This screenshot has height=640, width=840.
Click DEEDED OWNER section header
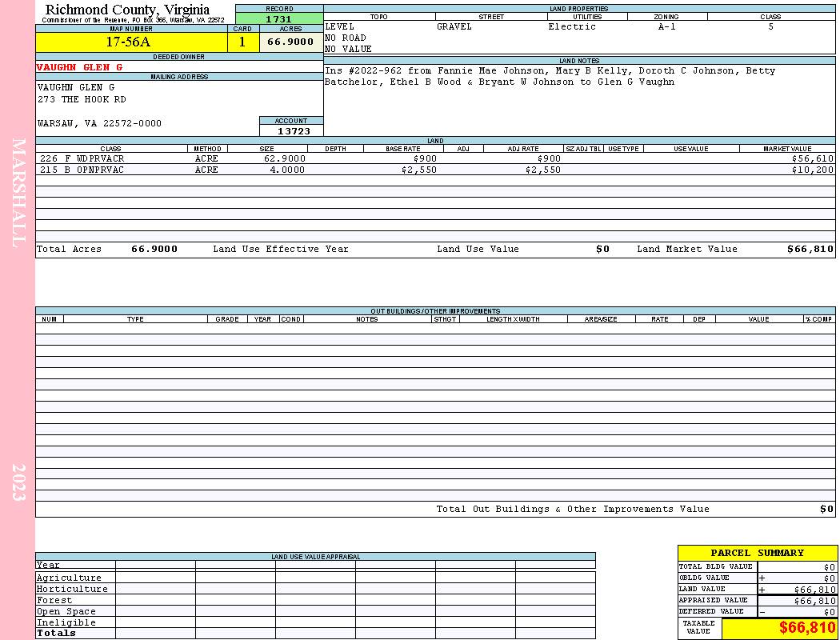click(x=179, y=57)
